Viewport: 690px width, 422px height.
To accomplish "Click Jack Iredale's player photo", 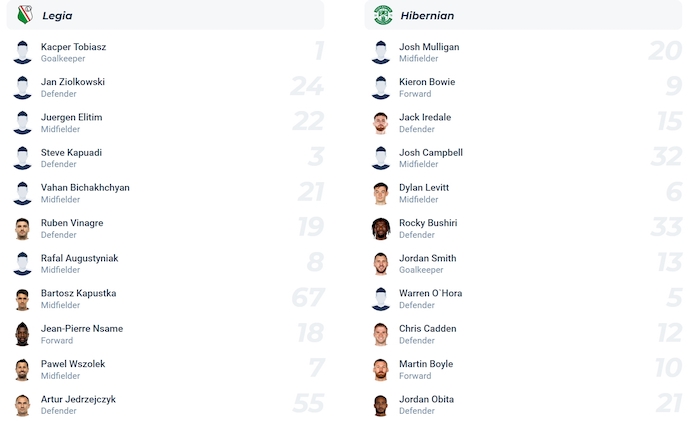I will [x=381, y=123].
